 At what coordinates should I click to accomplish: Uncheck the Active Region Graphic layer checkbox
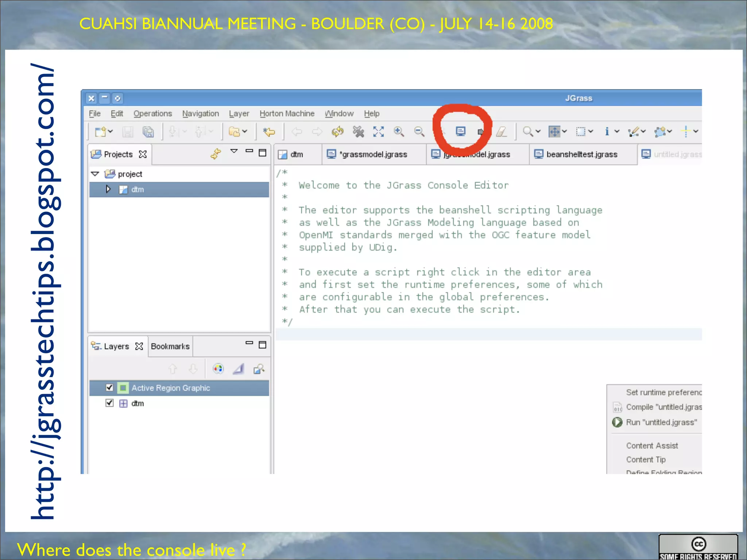109,388
